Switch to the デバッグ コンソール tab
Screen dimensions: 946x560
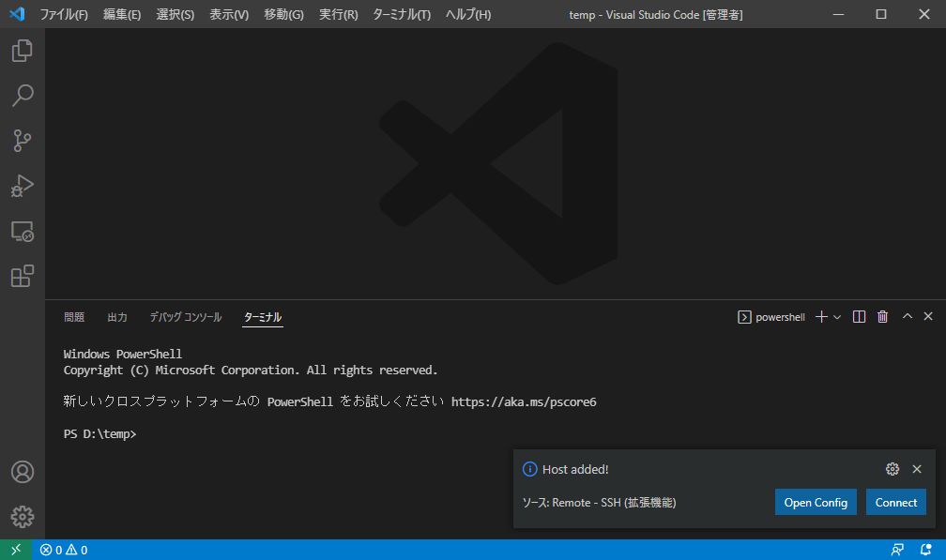tap(186, 317)
